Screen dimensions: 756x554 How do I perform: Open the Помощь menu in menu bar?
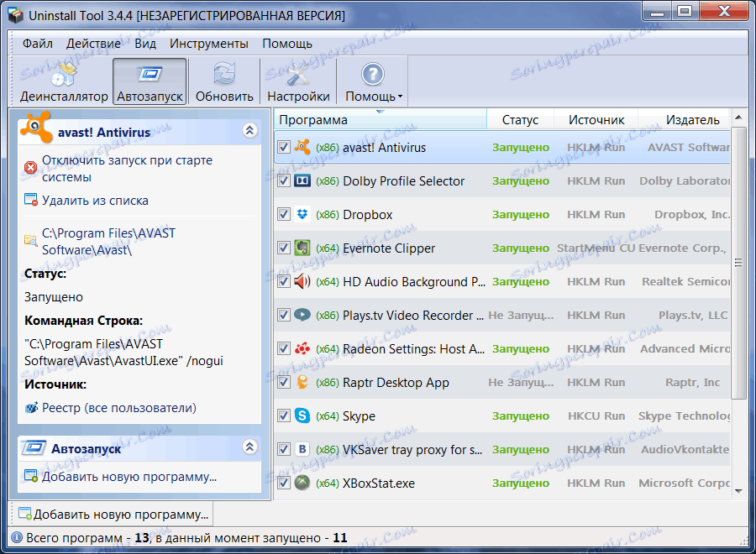pyautogui.click(x=287, y=44)
